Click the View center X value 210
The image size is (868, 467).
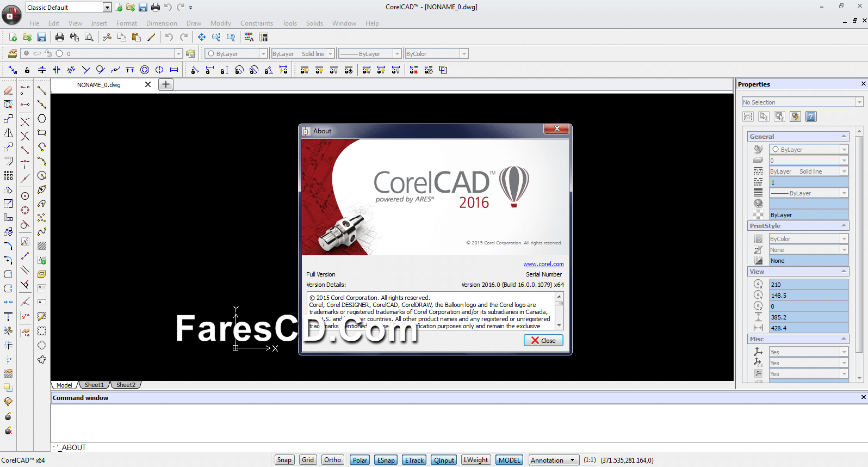(809, 284)
